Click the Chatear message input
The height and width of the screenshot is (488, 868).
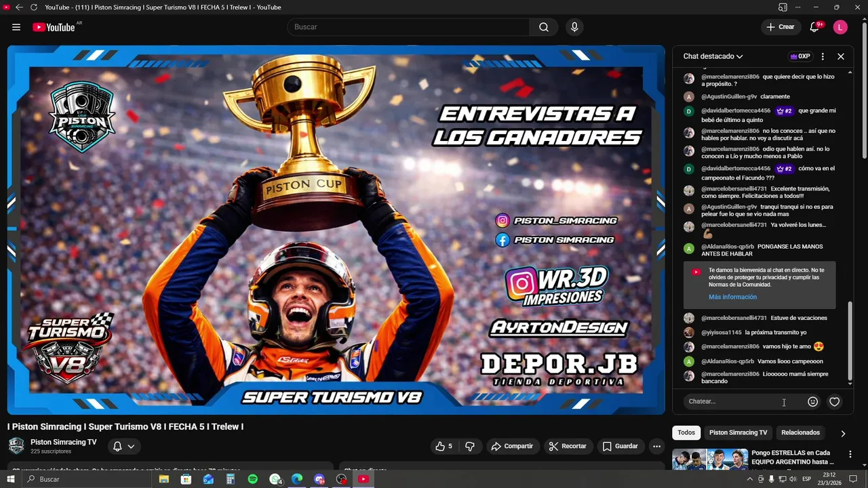(741, 401)
